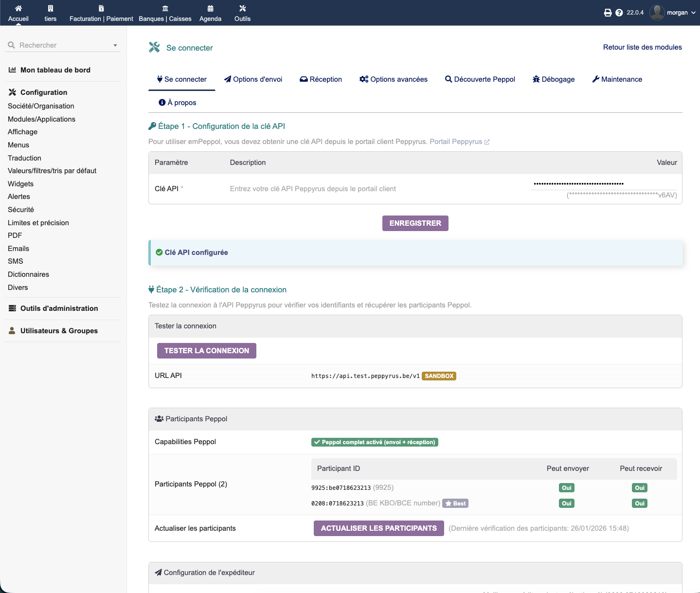Expand Outils d'administration in sidebar

pyautogui.click(x=59, y=308)
